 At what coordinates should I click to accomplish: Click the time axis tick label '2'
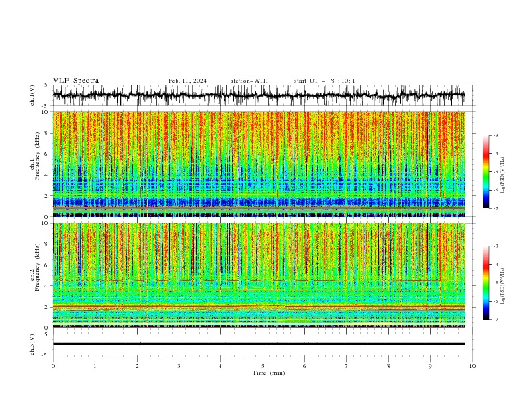click(137, 366)
